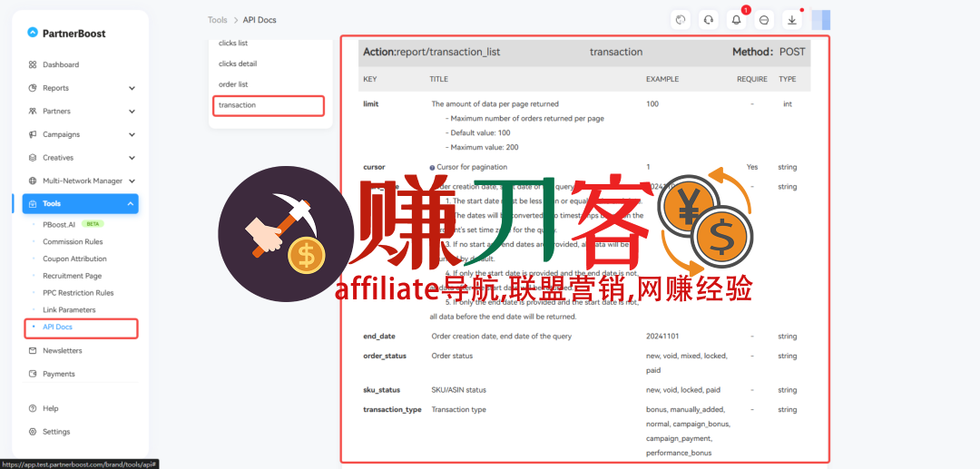Collapse the Tools menu chevron
Image resolution: width=980 pixels, height=469 pixels.
click(131, 204)
